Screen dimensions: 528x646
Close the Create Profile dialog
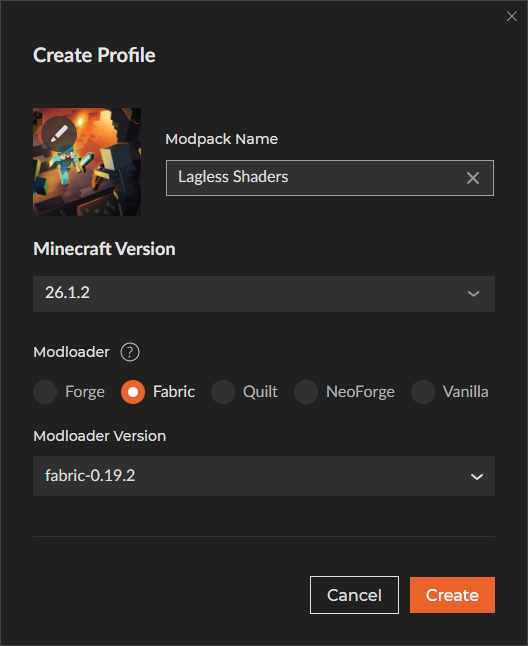click(x=512, y=16)
